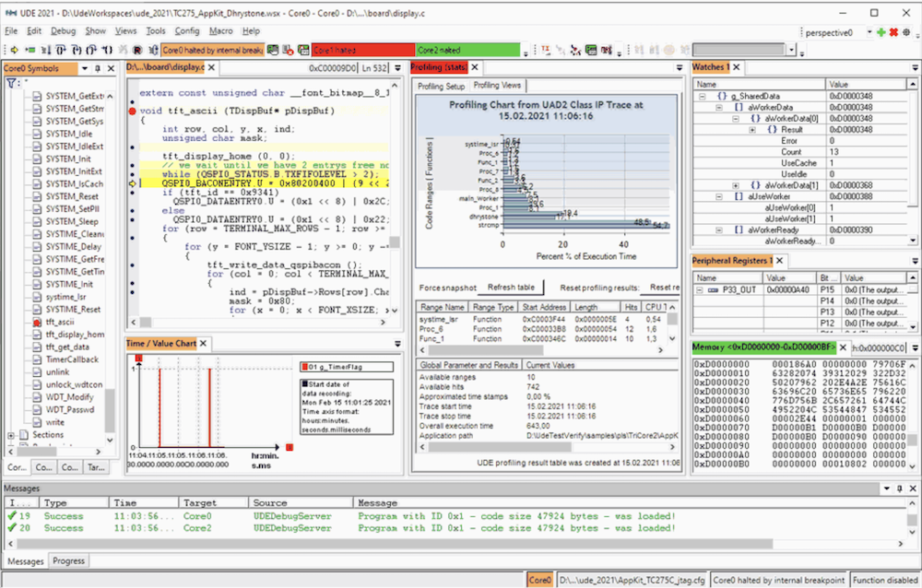922x588 pixels.
Task: Pin the Core0 Symbols panel
Action: pos(98,68)
